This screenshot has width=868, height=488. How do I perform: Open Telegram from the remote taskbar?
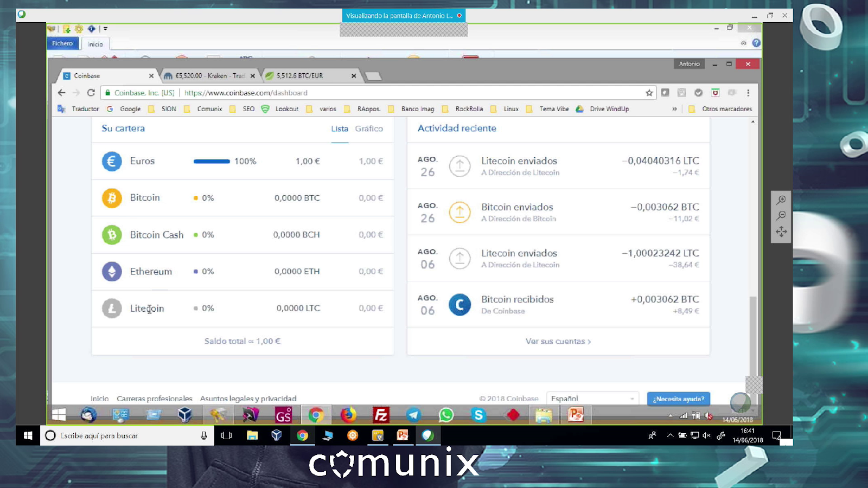tap(413, 415)
